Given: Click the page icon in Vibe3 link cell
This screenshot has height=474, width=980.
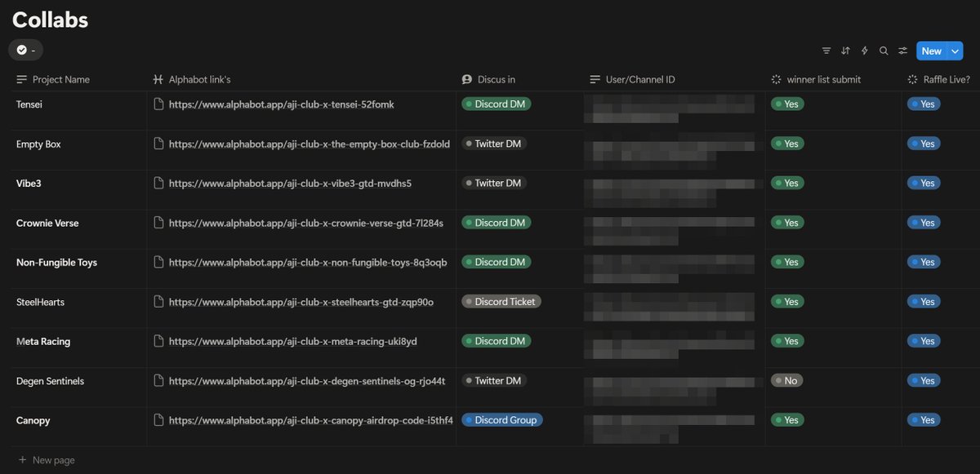Looking at the screenshot, I should coord(159,184).
